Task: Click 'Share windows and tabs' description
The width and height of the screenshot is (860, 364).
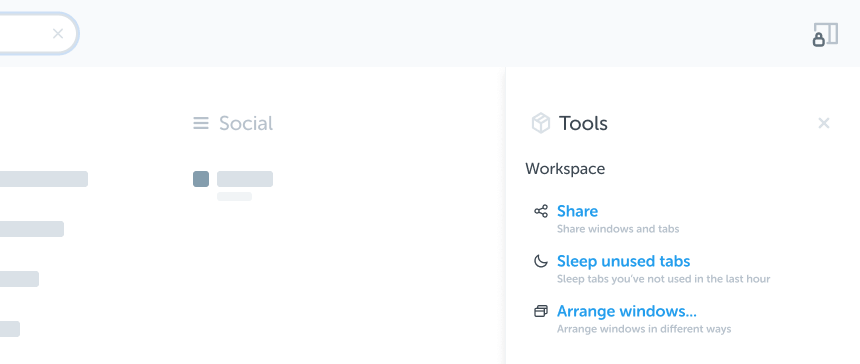Action: pyautogui.click(x=618, y=229)
